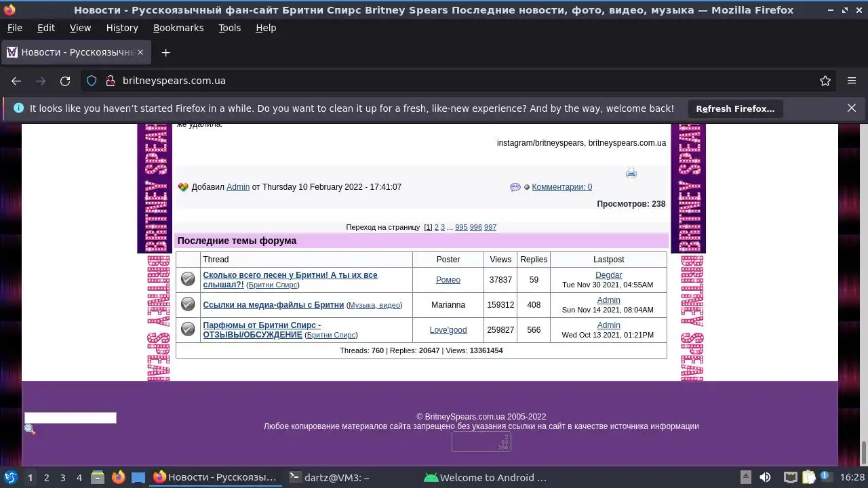Open thread Сколько всего песен у Бритни
868x488 pixels.
click(x=290, y=280)
